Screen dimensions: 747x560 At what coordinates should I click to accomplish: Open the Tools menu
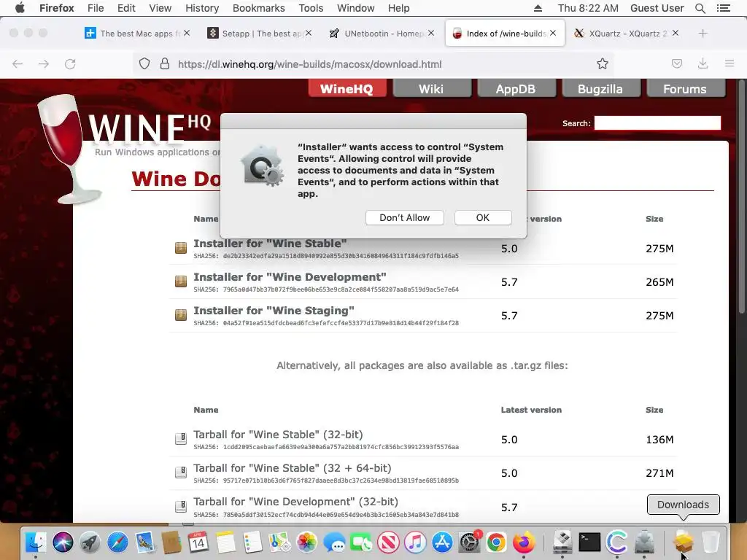(x=311, y=8)
